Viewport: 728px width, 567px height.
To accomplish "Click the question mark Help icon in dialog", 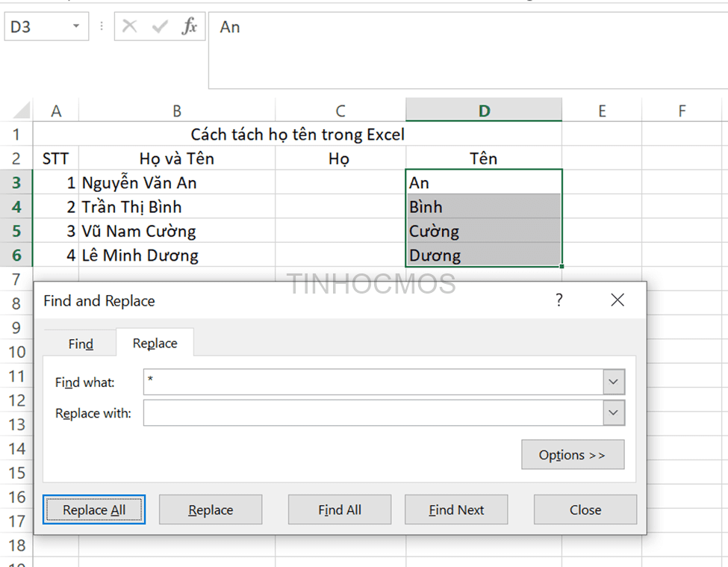I will coord(559,300).
